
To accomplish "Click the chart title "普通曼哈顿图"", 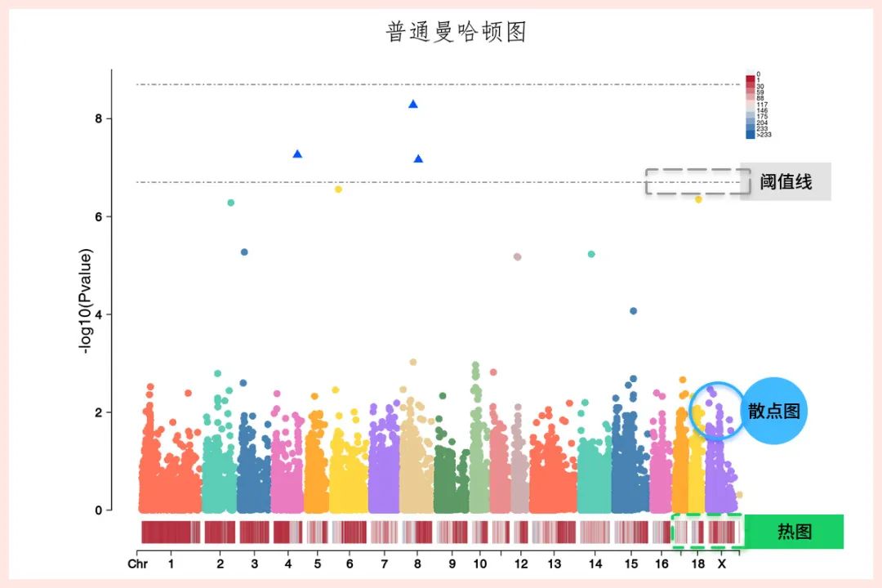I will [x=456, y=32].
